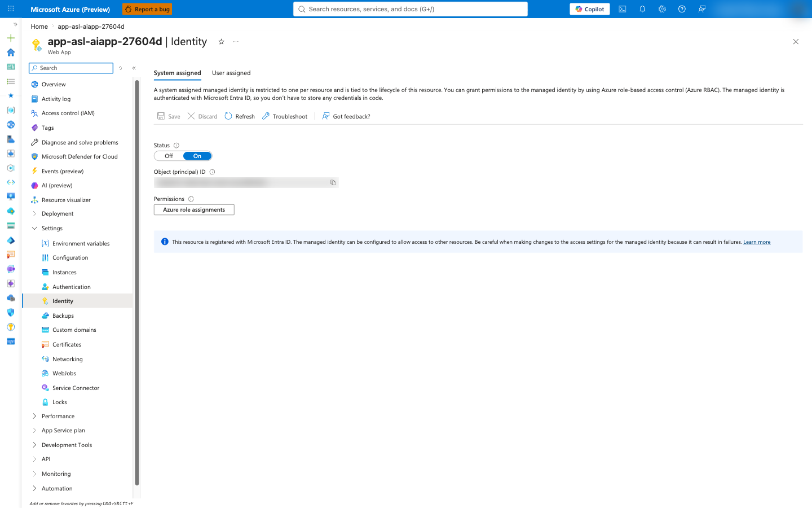Open notifications bell icon
This screenshot has width=812, height=508.
pyautogui.click(x=642, y=9)
